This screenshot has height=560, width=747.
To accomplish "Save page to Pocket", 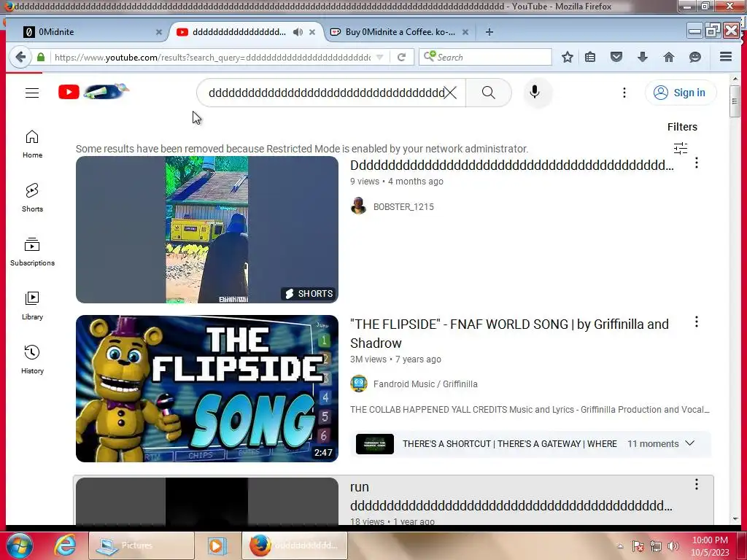I will point(616,57).
